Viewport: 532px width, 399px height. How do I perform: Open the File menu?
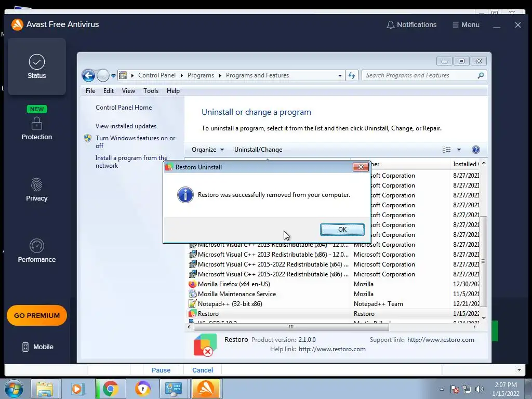90,90
